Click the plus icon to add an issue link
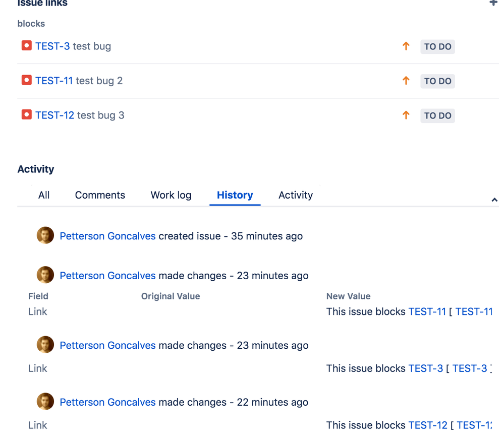504x446 pixels. tap(493, 3)
